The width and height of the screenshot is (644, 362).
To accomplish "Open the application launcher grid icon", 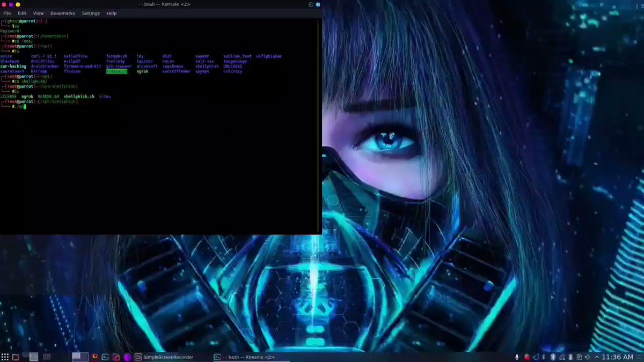I will pyautogui.click(x=5, y=357).
